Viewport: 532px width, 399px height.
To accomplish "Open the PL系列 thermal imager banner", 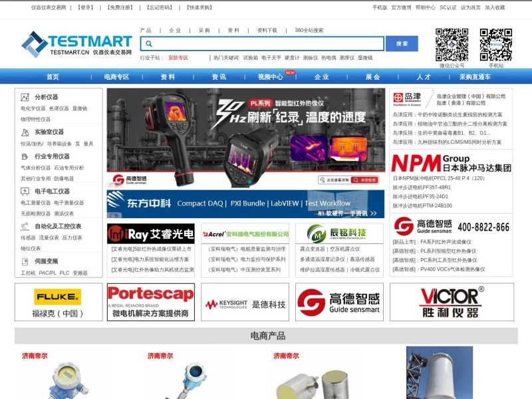I will (x=246, y=138).
